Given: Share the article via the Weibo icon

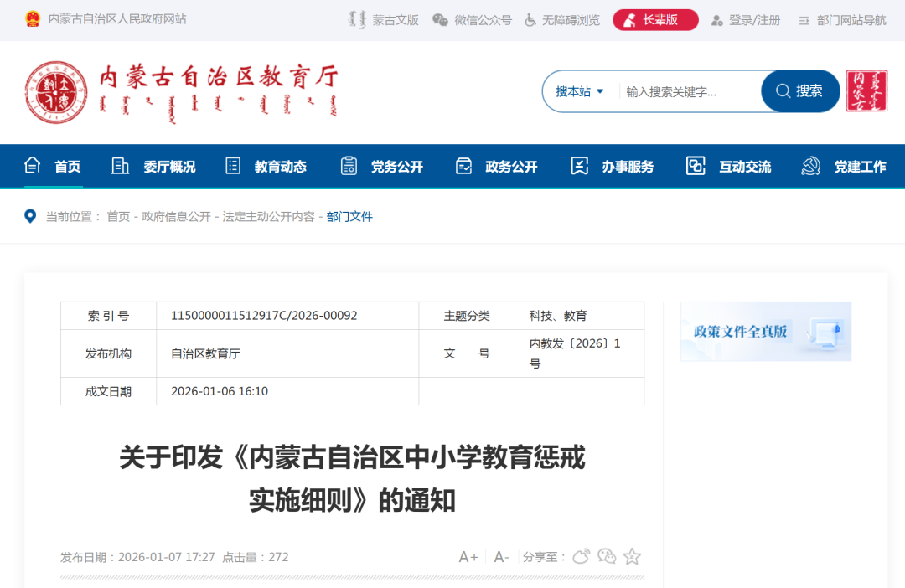Looking at the screenshot, I should point(581,555).
